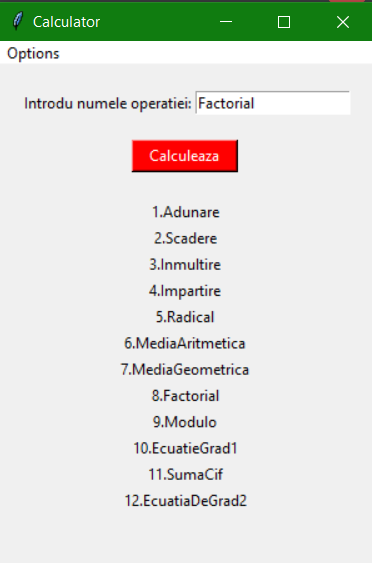Maximize the Calculator window
This screenshot has width=372, height=563.
pyautogui.click(x=284, y=22)
